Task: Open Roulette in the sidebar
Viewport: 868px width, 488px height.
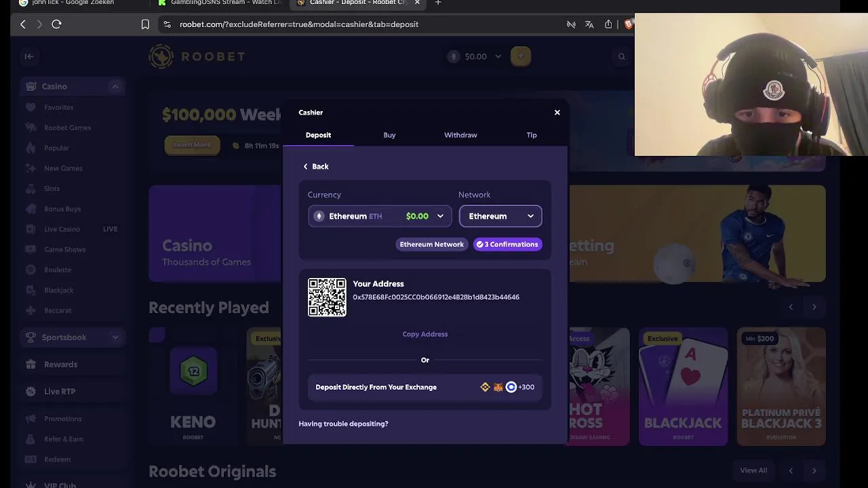Action: coord(57,270)
